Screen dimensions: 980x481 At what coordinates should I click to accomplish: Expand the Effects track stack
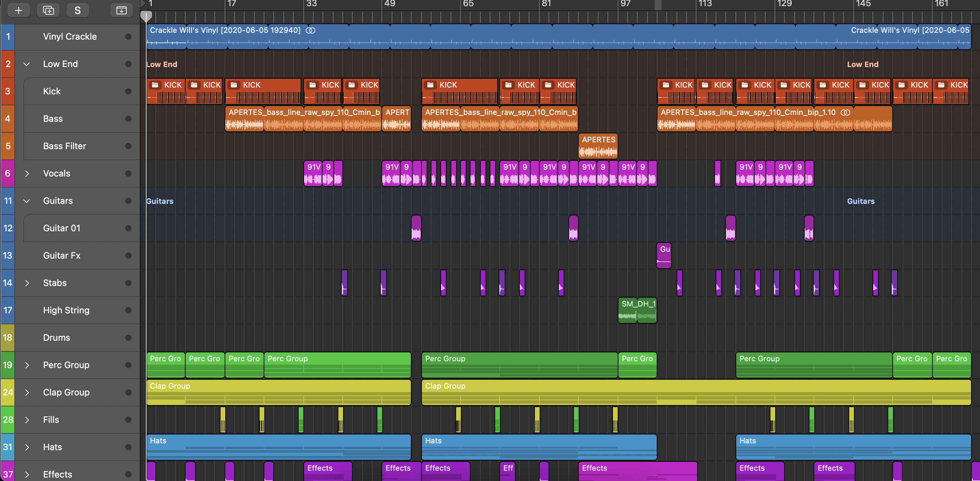pyautogui.click(x=27, y=474)
